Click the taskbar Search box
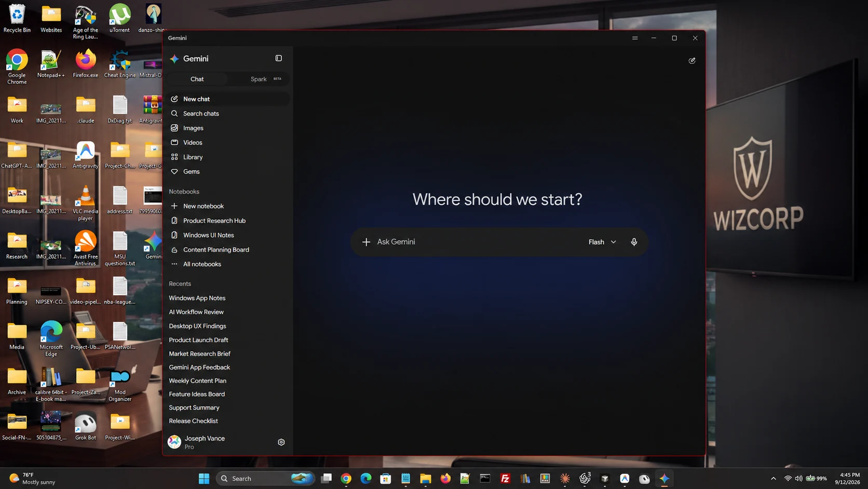The width and height of the screenshot is (868, 489). (265, 479)
